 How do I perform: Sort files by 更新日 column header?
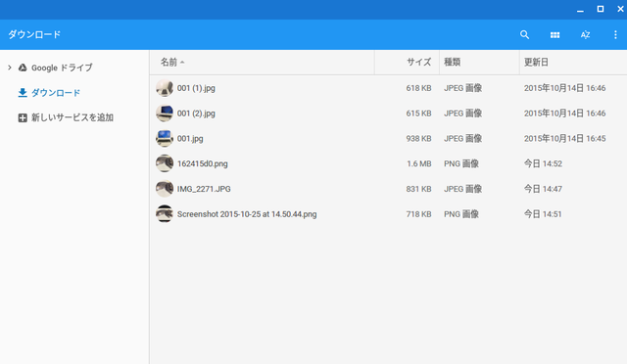[536, 62]
